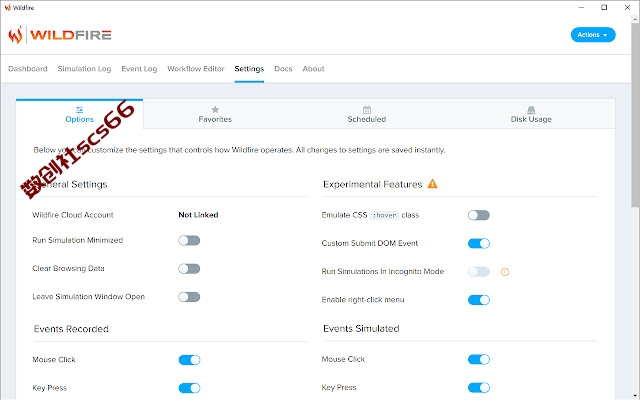Click the Wildfire Cloud Account label

tap(73, 215)
